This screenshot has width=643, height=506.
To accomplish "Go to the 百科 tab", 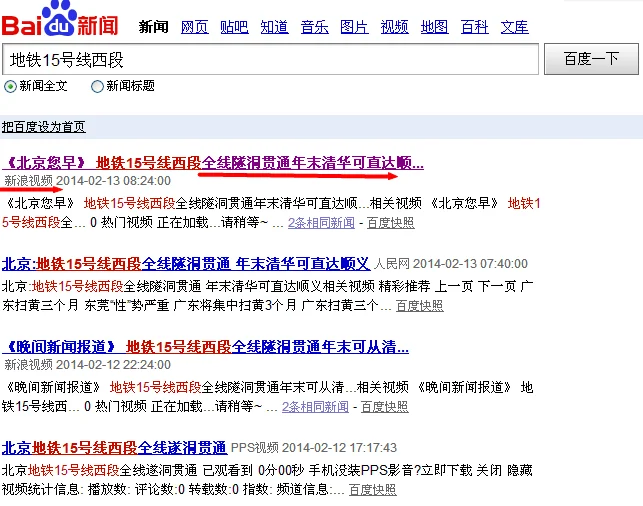I will 474,27.
